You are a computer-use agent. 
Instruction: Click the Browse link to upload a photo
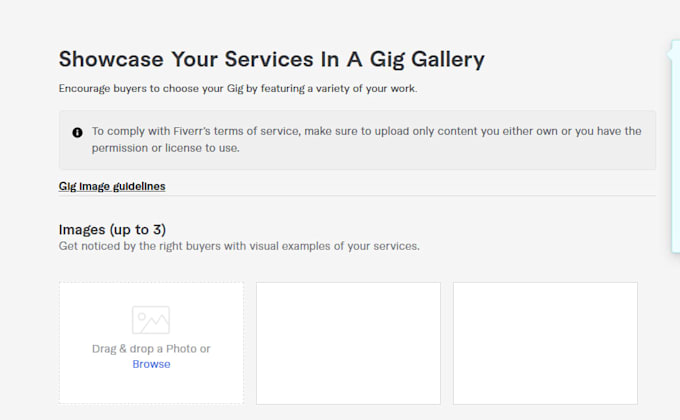151,364
